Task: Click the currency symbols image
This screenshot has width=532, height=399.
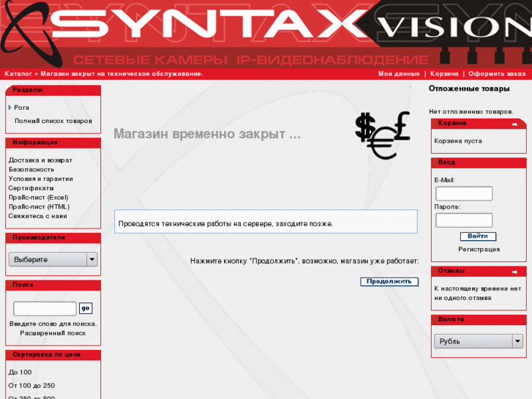Action: 383,136
